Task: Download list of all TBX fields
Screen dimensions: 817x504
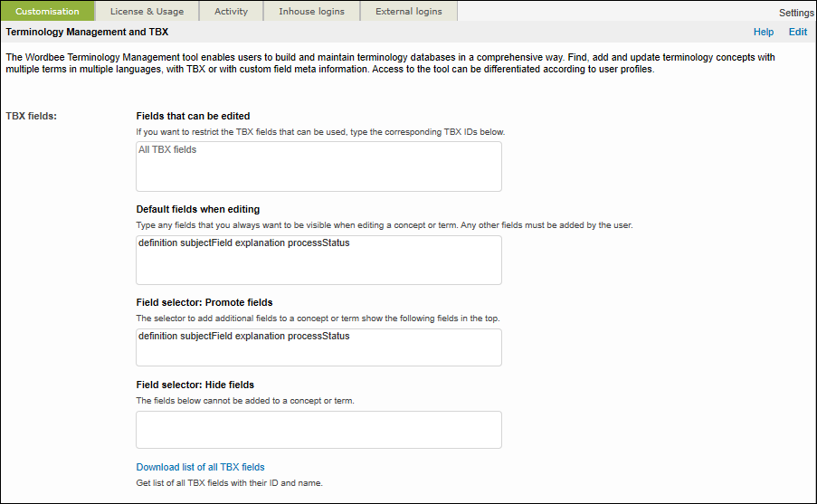Action: pyautogui.click(x=200, y=467)
